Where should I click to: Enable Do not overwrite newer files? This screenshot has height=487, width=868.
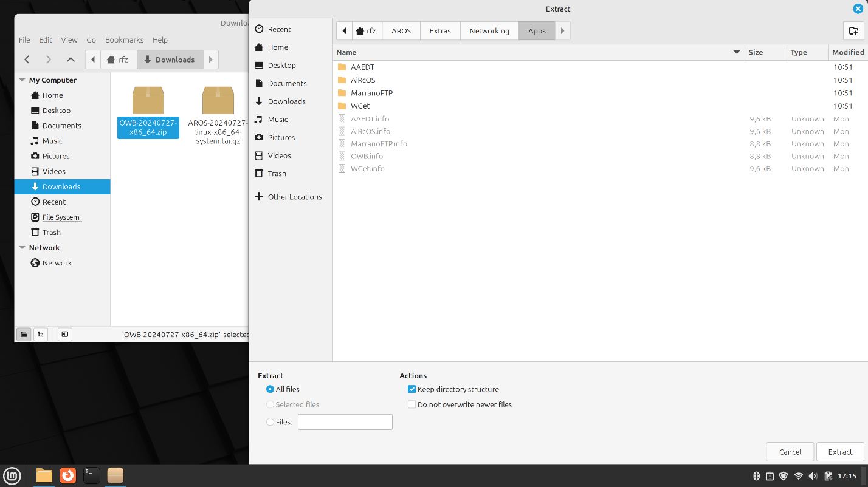point(412,404)
